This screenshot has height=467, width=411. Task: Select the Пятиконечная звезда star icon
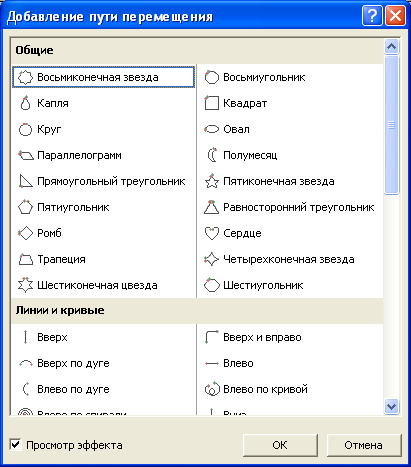click(211, 181)
